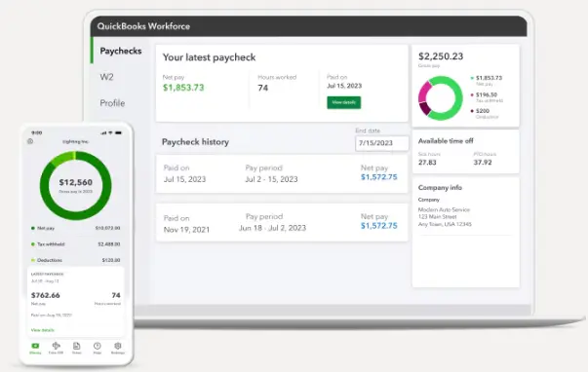Click the gross pay donut chart on laptop
Image resolution: width=588 pixels, height=372 pixels.
[440, 98]
